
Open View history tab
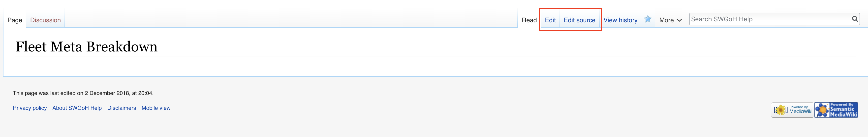[x=620, y=20]
